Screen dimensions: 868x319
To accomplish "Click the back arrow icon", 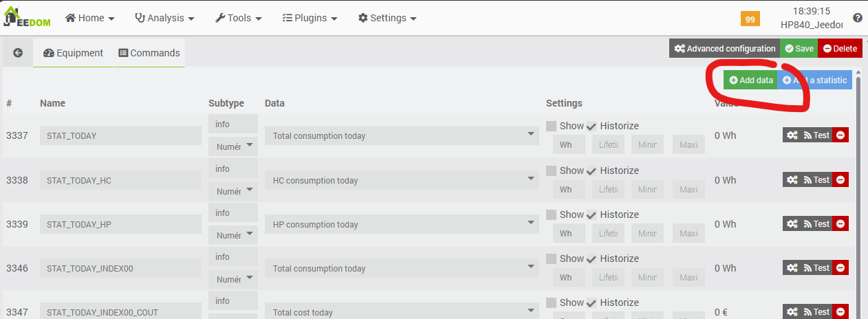I will [18, 53].
